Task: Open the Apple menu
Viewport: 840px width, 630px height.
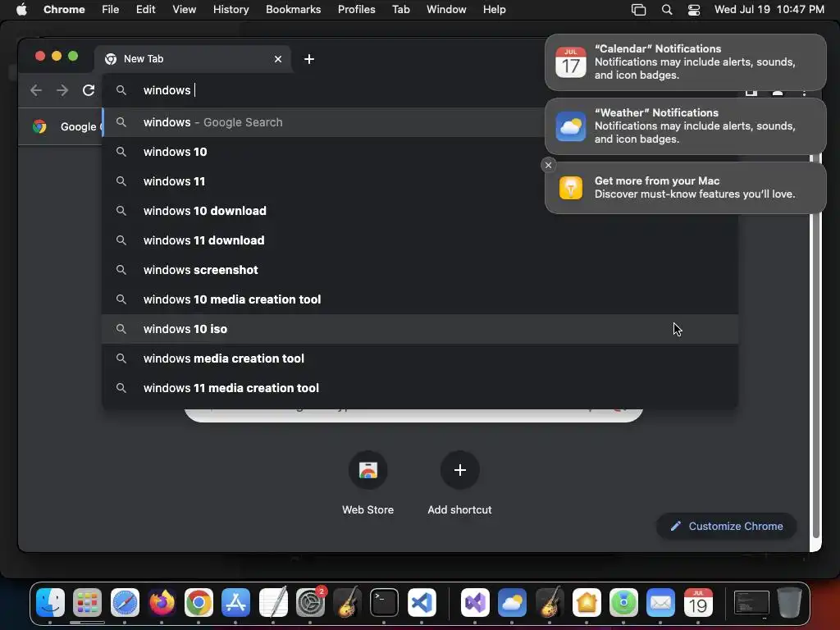Action: point(21,10)
